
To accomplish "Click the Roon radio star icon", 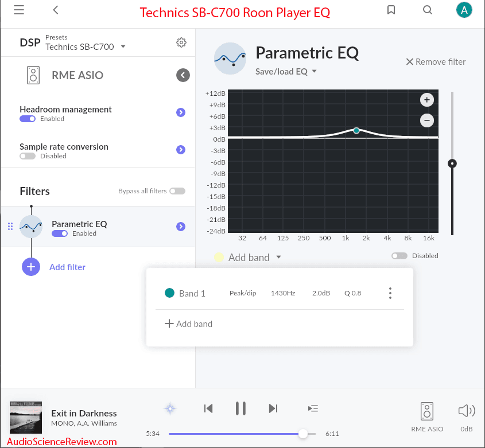I will (170, 409).
